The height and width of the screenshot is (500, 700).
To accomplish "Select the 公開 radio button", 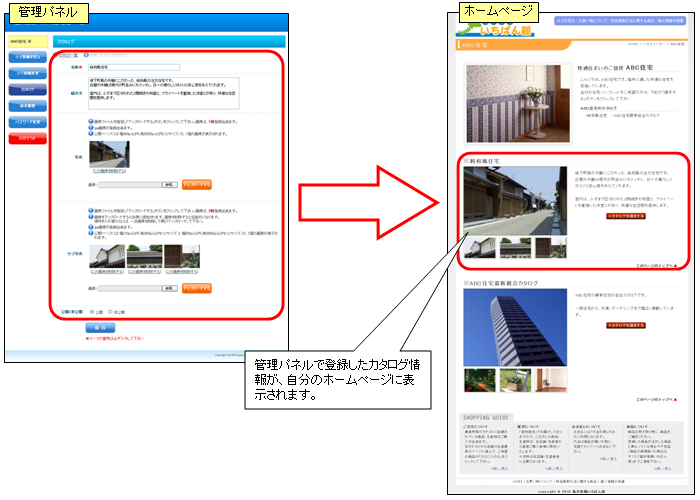I will [x=93, y=311].
